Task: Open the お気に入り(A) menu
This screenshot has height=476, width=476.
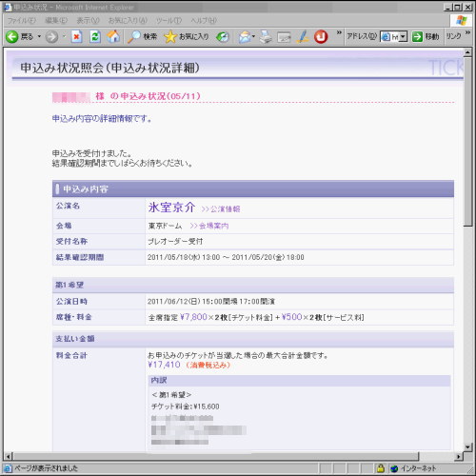Action: point(128,21)
